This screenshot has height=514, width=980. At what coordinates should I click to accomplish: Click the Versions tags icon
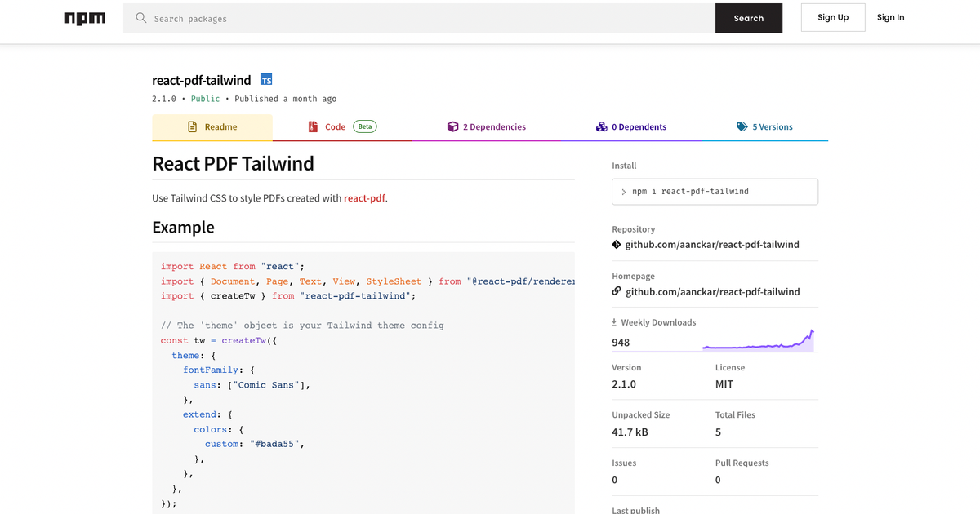pyautogui.click(x=742, y=127)
